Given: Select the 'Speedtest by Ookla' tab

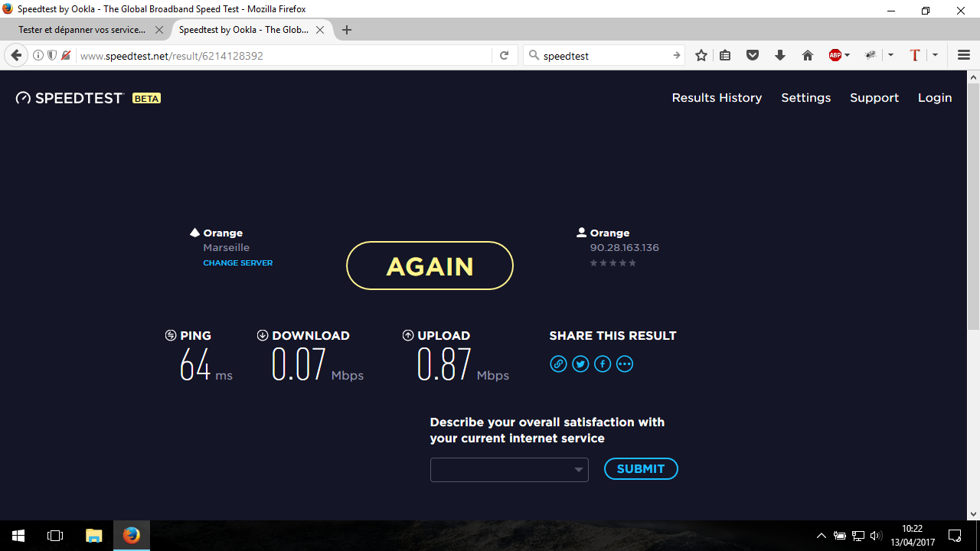Looking at the screenshot, I should point(243,30).
